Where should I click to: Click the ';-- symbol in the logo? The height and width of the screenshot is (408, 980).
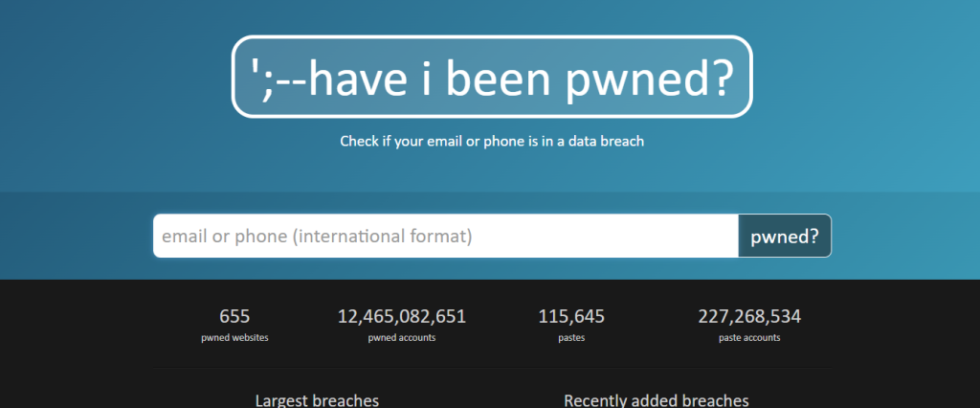(x=279, y=78)
